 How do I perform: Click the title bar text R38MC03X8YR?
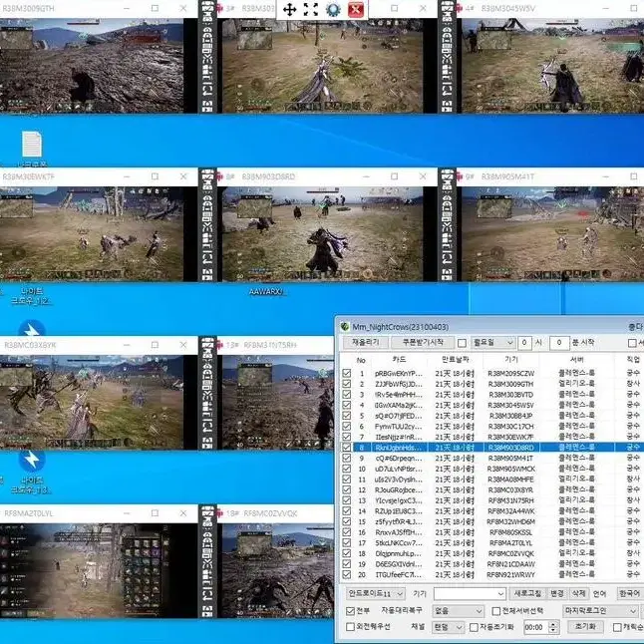pyautogui.click(x=30, y=345)
